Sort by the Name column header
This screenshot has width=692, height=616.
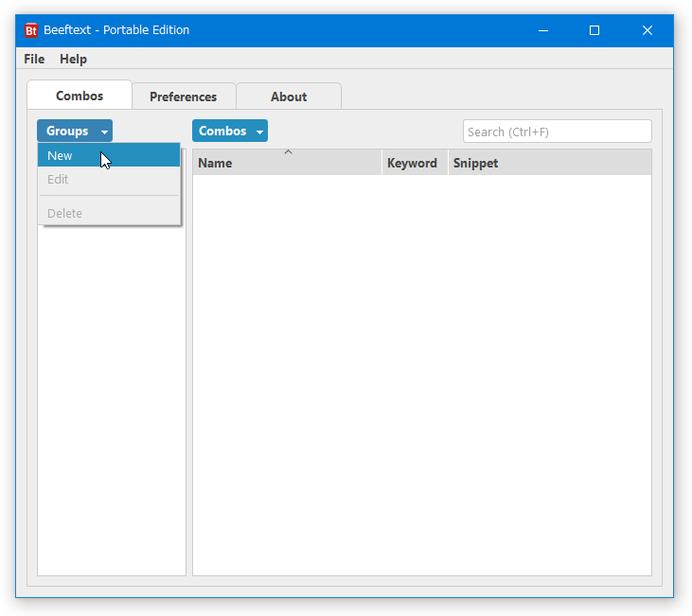[287, 163]
